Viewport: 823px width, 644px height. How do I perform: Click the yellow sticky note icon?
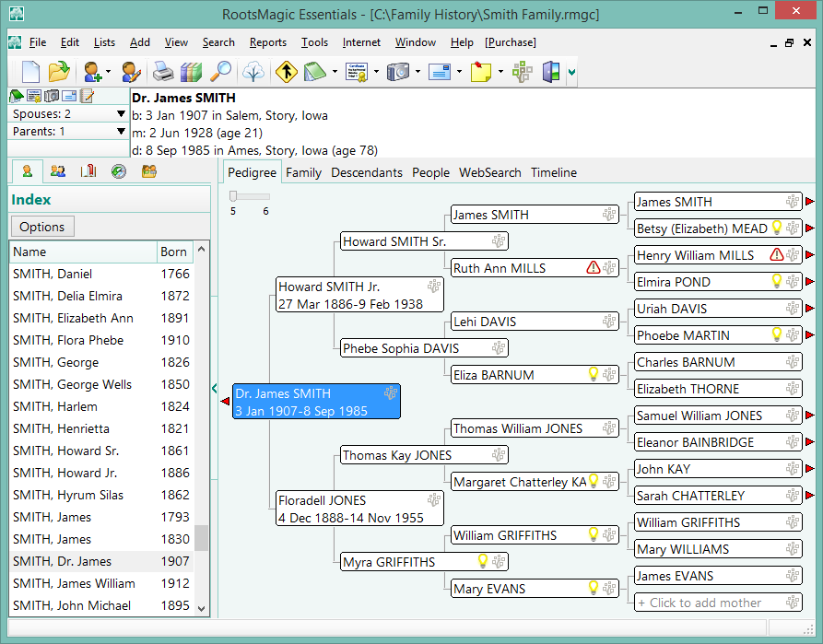[480, 72]
